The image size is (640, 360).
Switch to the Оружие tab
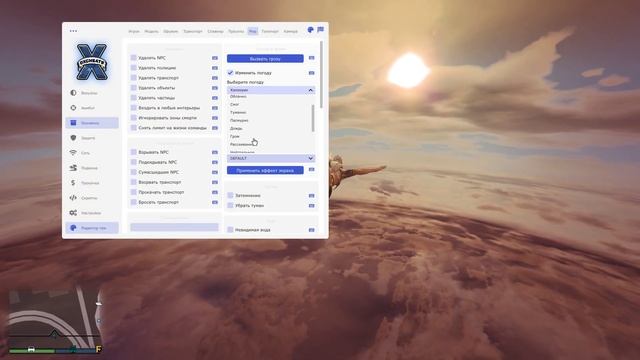(x=171, y=31)
